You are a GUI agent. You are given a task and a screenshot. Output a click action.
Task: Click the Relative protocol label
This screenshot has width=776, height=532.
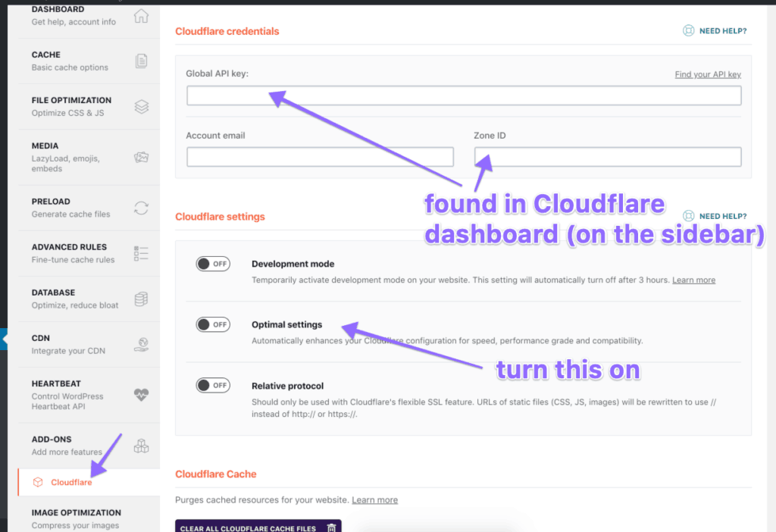point(287,386)
